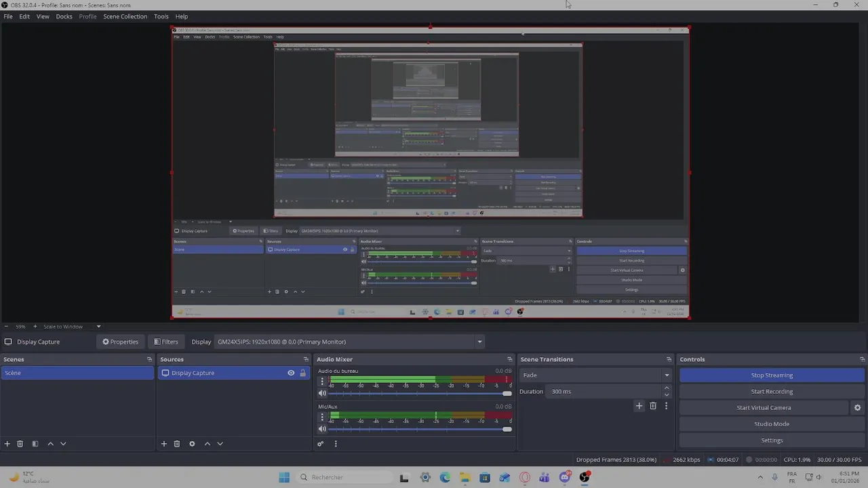Open Discord from the taskbar
This screenshot has width=868, height=488.
pos(564,477)
